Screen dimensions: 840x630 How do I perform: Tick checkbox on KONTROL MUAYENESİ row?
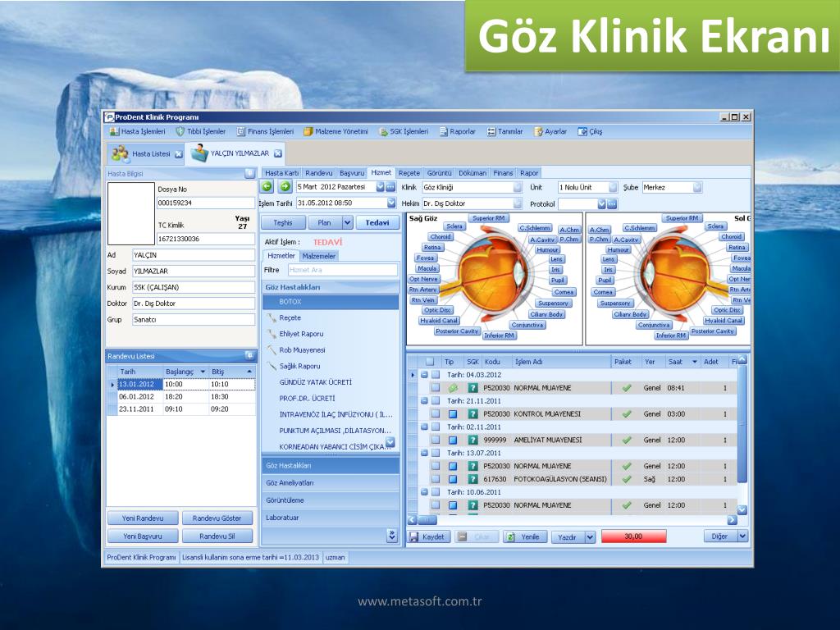tap(436, 413)
